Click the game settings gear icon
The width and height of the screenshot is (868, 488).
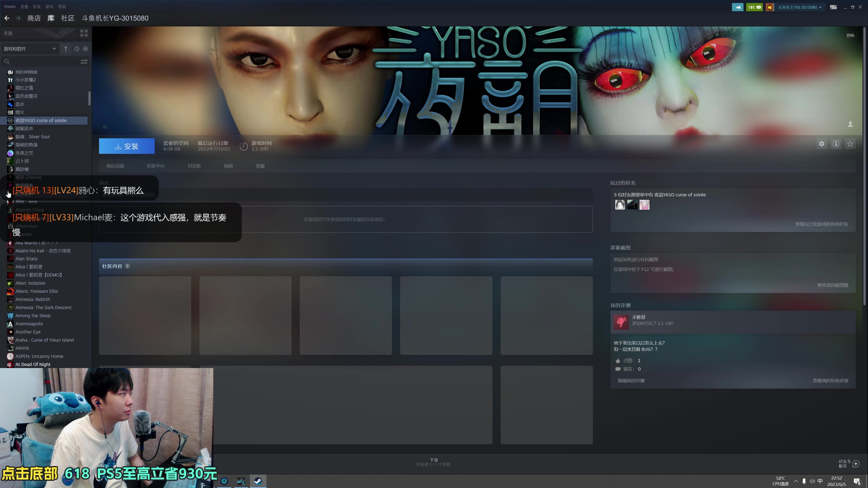[x=821, y=144]
